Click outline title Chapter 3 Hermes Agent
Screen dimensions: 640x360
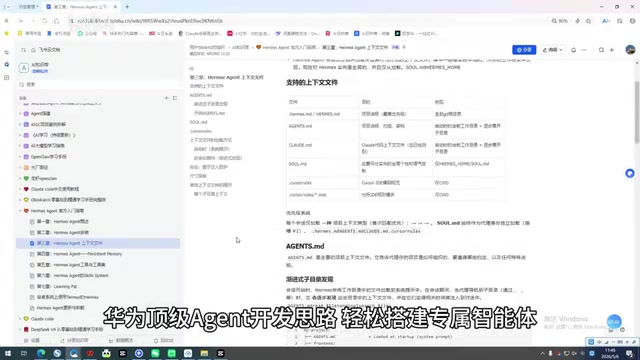(227, 77)
